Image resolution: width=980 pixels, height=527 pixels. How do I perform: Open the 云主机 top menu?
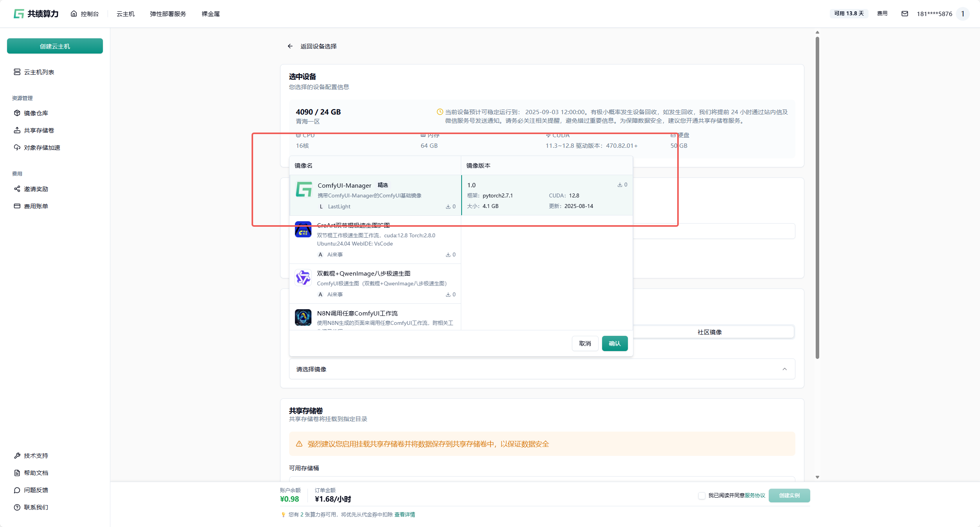(126, 14)
